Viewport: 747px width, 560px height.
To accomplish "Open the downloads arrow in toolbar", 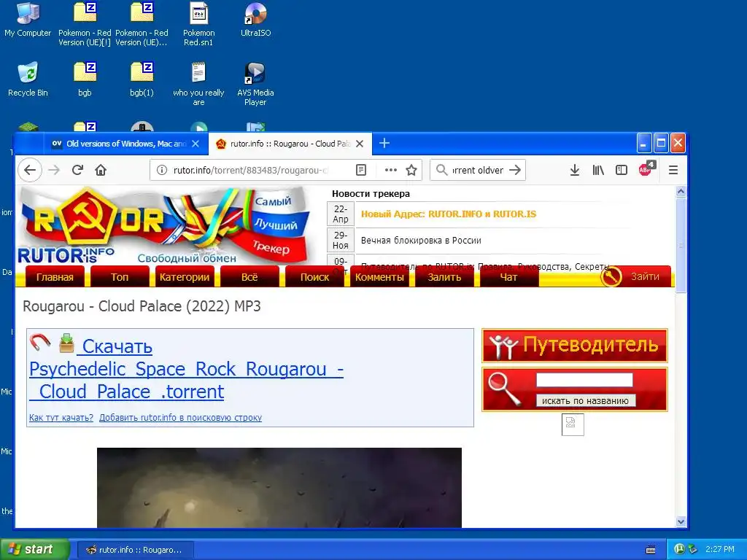I will [575, 170].
